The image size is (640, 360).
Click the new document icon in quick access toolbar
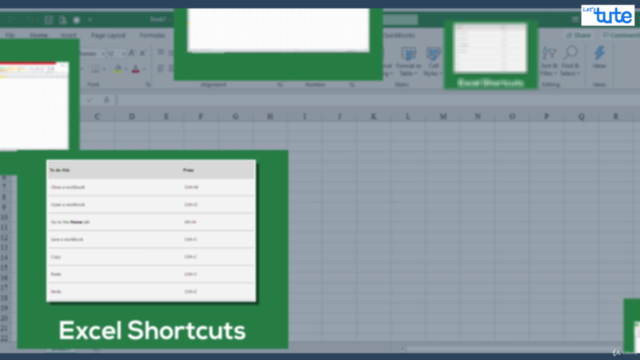coord(62,20)
